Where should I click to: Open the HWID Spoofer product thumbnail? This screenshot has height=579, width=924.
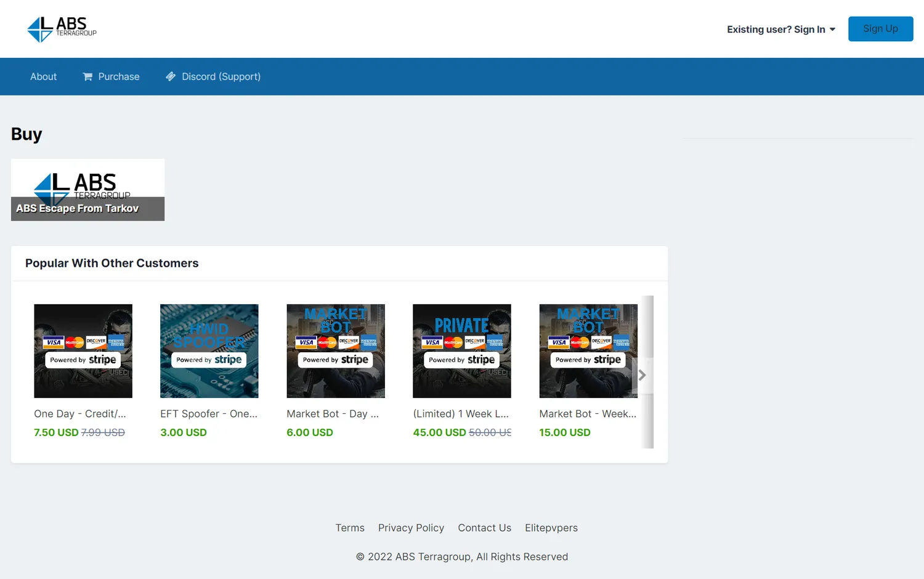click(x=209, y=351)
